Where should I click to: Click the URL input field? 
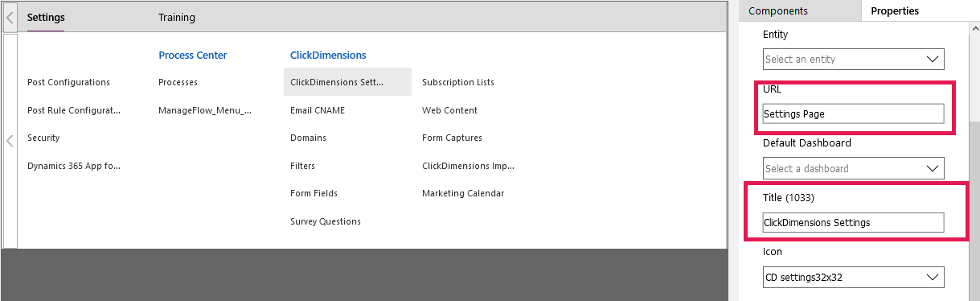[853, 113]
